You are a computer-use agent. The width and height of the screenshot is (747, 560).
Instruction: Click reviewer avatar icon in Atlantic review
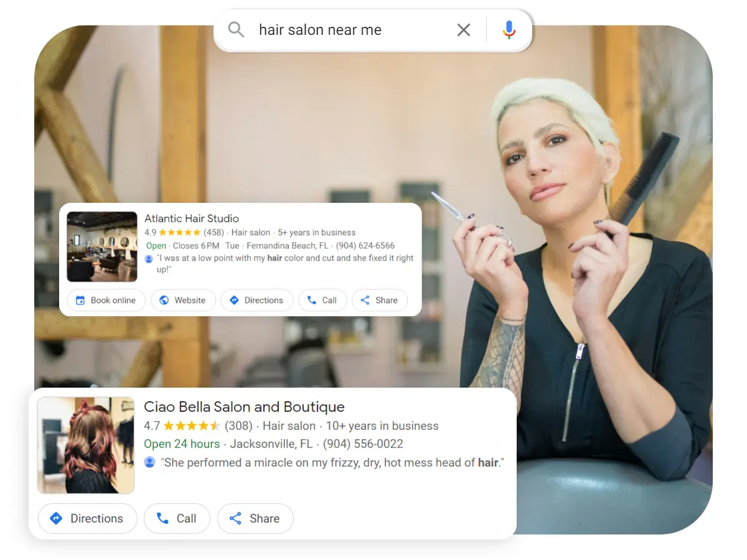tap(149, 258)
